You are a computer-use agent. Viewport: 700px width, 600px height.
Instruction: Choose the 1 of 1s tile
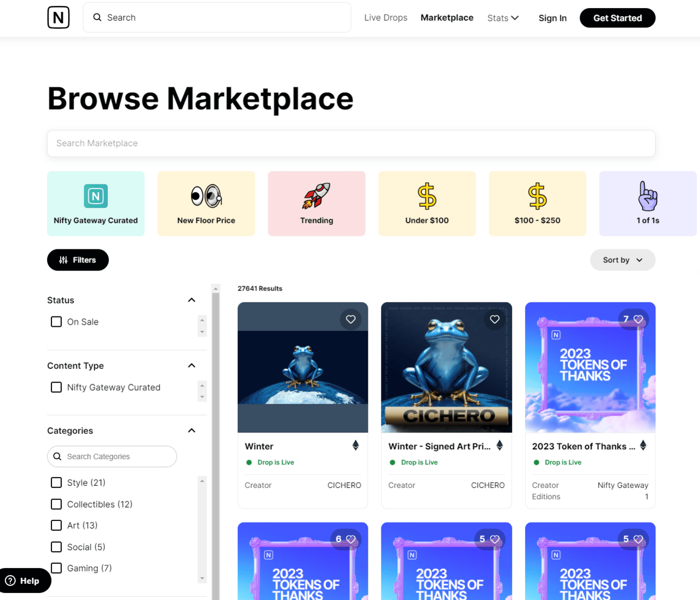pyautogui.click(x=648, y=204)
